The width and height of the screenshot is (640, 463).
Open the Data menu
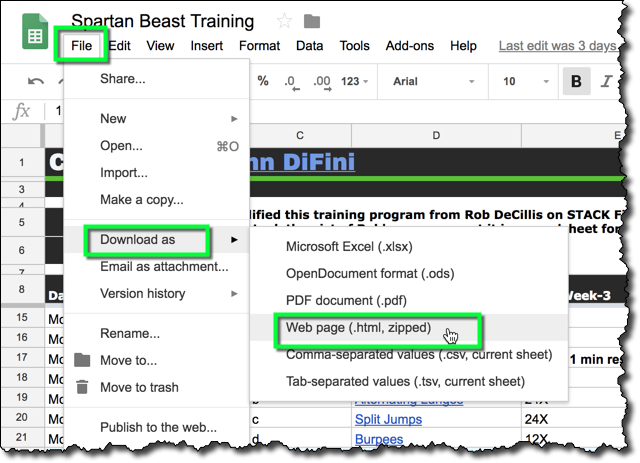pos(309,46)
